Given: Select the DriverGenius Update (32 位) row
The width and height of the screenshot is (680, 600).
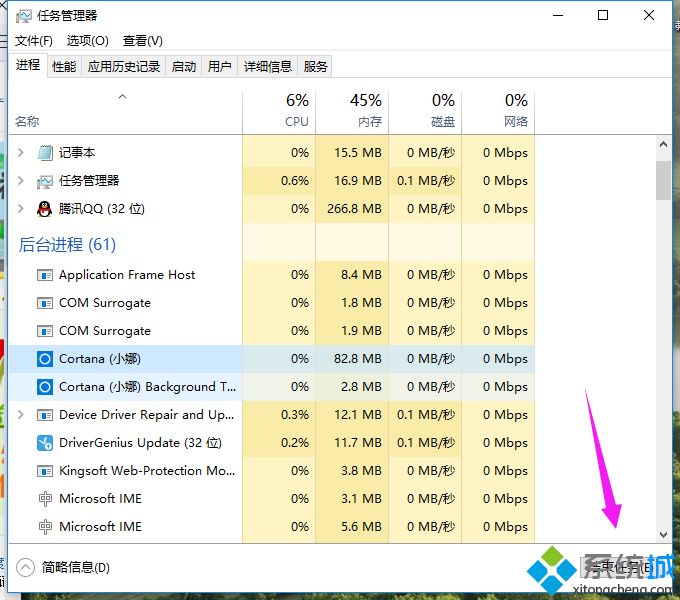Looking at the screenshot, I should pos(271,443).
